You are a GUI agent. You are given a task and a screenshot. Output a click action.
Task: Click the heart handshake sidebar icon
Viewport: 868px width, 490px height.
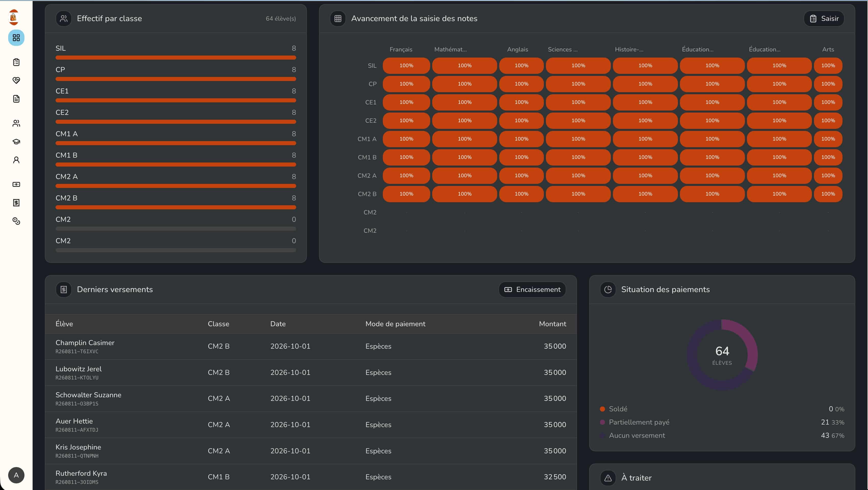[x=16, y=80]
